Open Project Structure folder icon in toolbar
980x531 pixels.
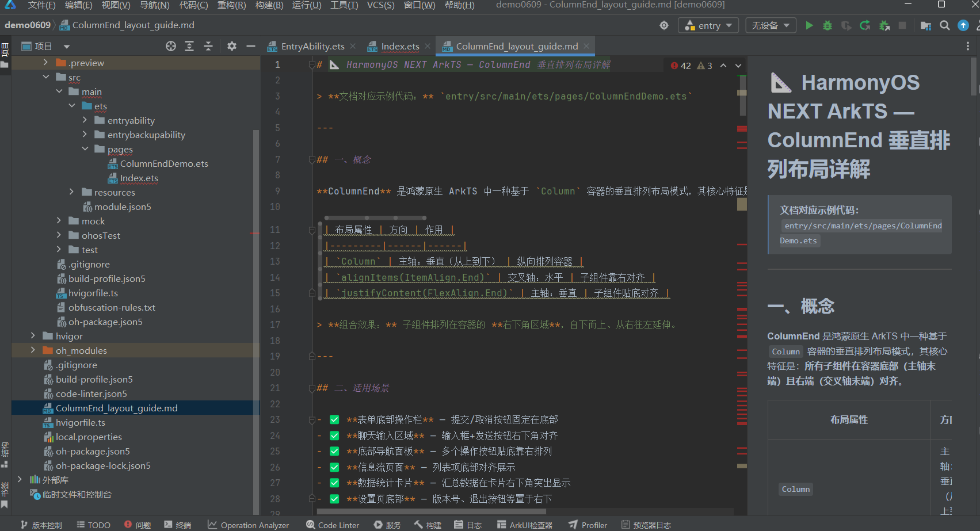926,25
